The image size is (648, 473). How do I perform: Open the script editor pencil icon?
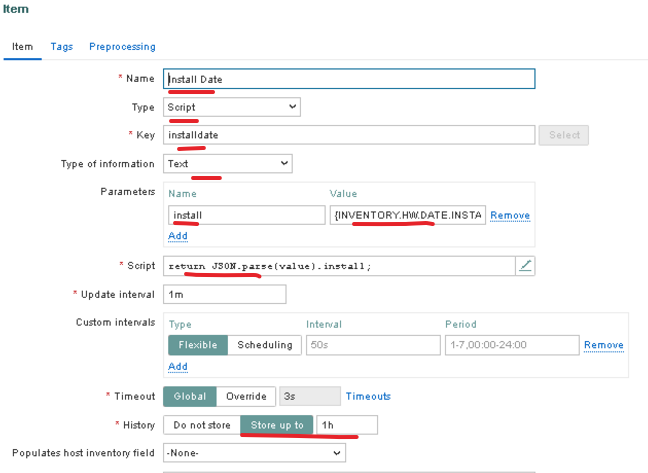[x=526, y=265]
